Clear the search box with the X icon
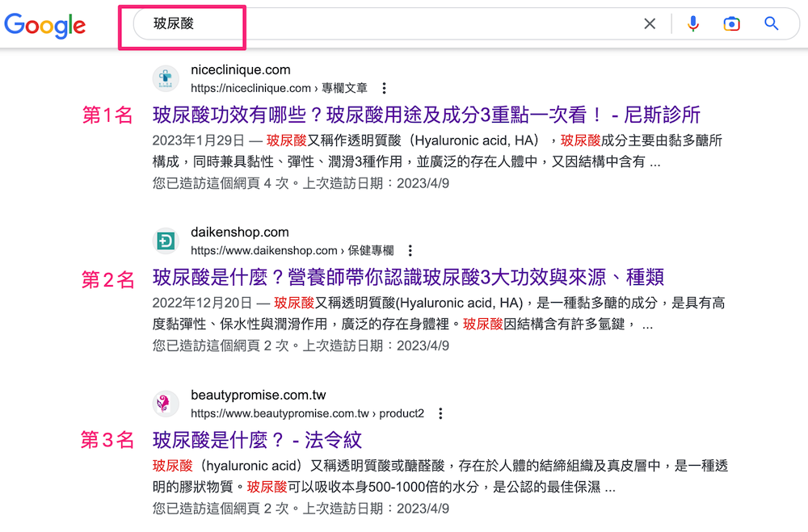The image size is (808, 532). point(650,23)
